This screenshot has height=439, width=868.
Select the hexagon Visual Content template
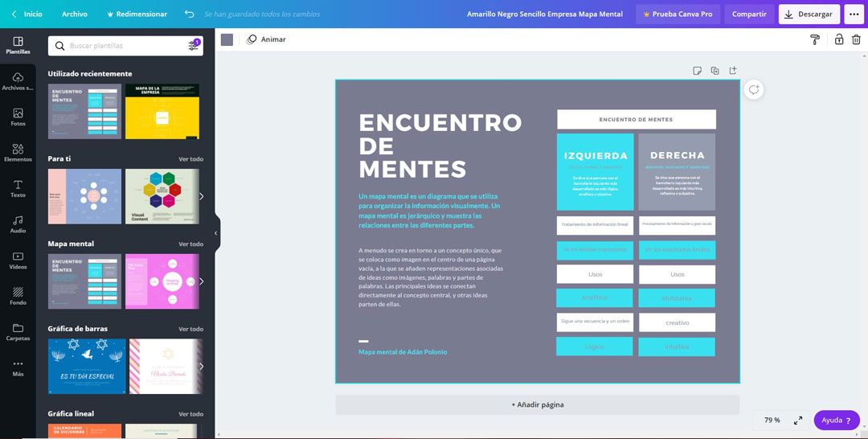point(162,196)
